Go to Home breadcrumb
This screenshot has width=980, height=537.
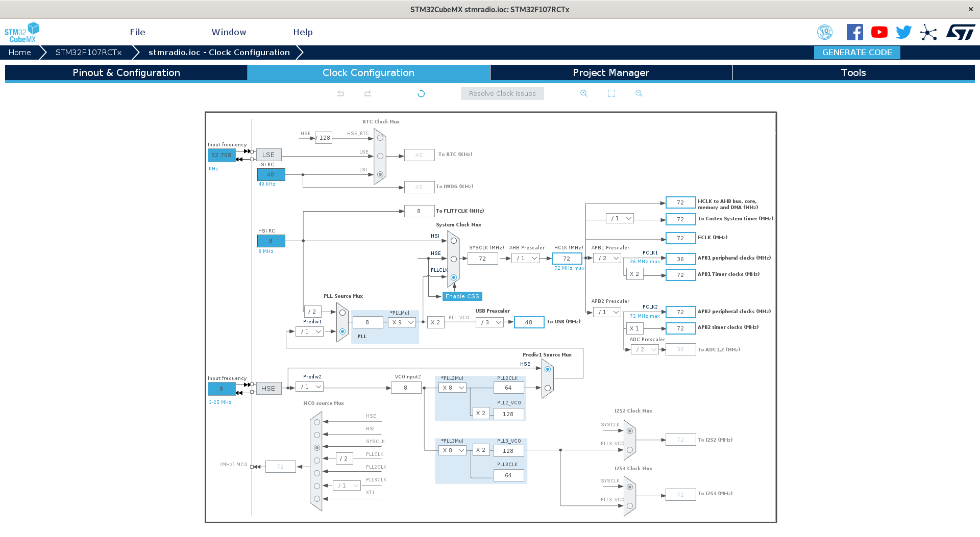click(19, 53)
